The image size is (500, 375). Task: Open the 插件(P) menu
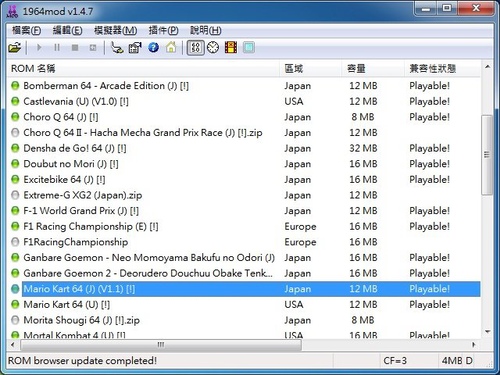pos(163,31)
